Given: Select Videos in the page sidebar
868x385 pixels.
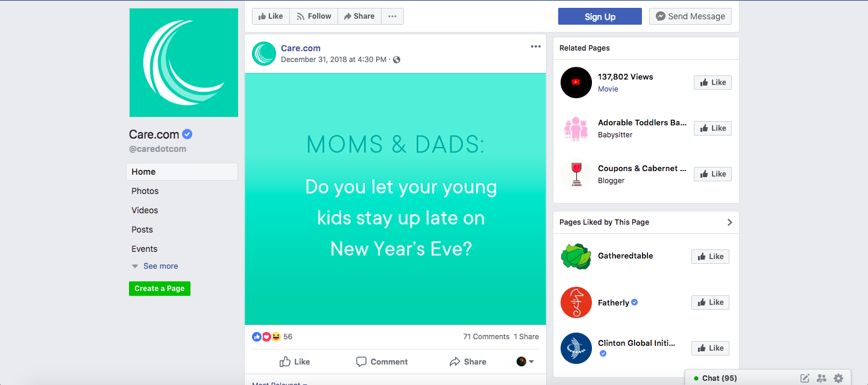Looking at the screenshot, I should 145,210.
